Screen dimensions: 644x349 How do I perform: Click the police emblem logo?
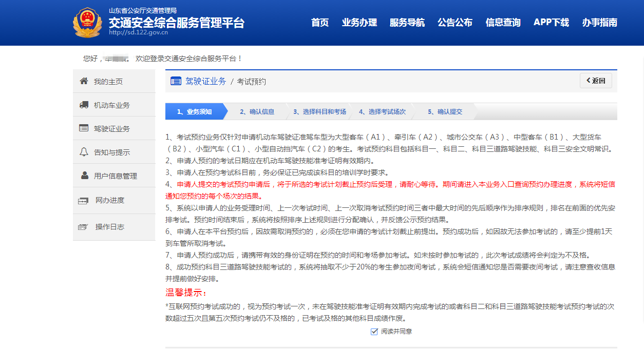pyautogui.click(x=87, y=23)
